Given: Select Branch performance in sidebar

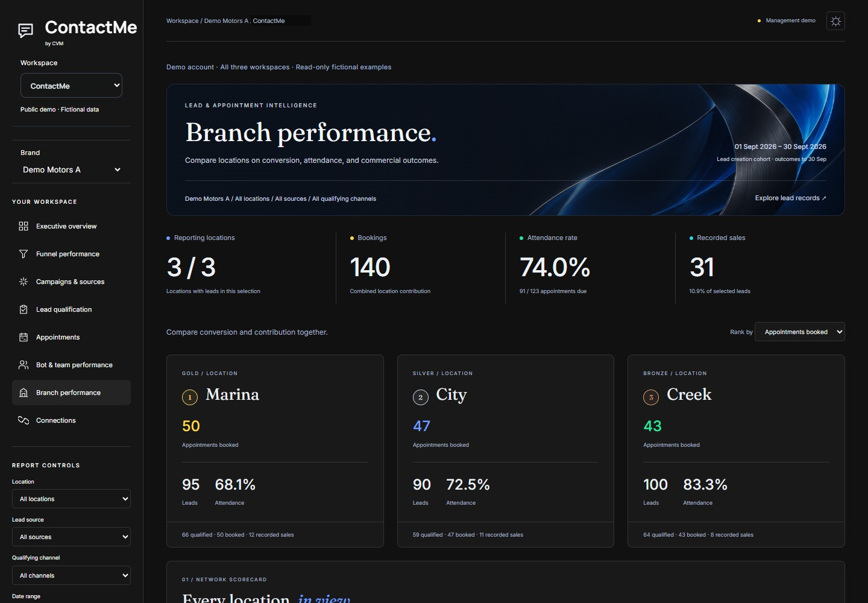Looking at the screenshot, I should (x=71, y=393).
